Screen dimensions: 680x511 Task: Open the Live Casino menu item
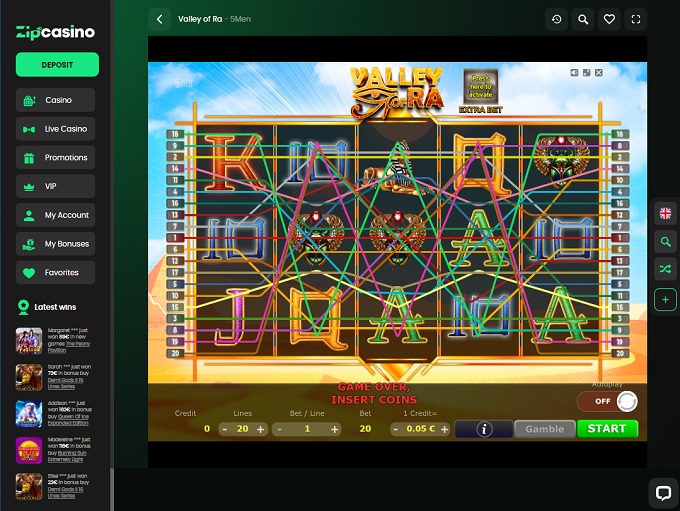(56, 129)
